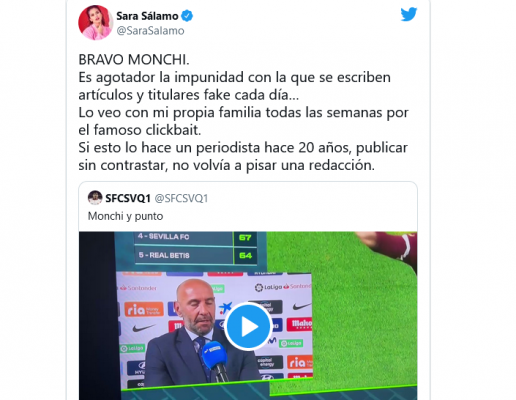516x400 pixels.
Task: Click the blue verified badge icon
Action: (187, 16)
